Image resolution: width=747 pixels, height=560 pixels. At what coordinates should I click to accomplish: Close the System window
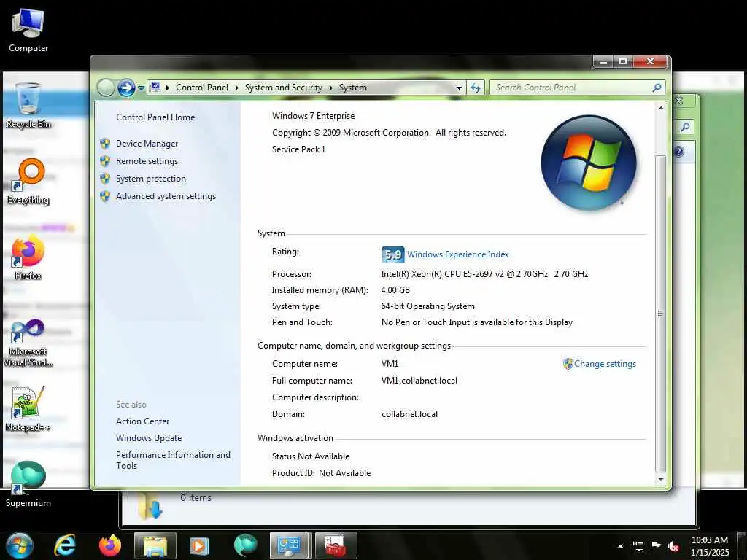click(x=650, y=61)
